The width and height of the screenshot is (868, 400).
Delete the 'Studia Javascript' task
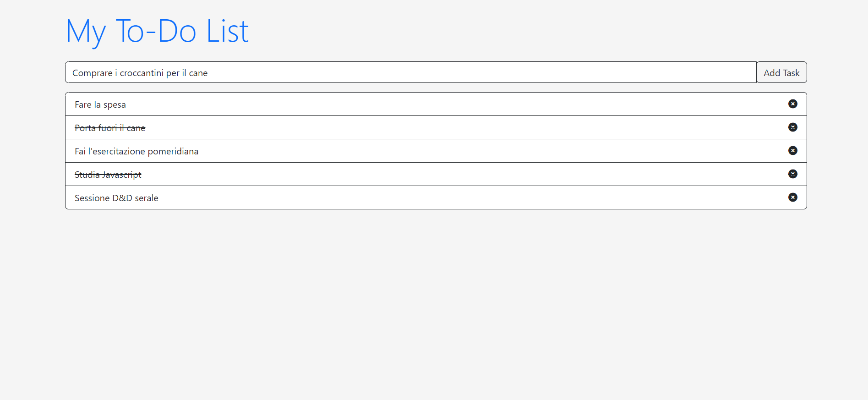click(x=792, y=174)
